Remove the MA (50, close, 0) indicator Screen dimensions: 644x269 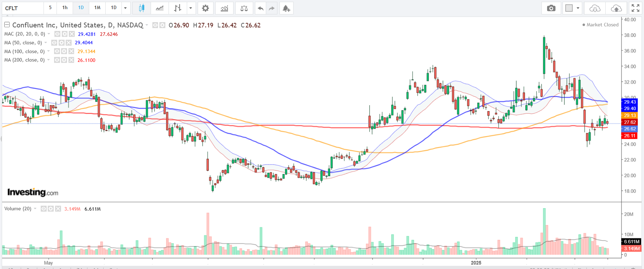point(68,43)
